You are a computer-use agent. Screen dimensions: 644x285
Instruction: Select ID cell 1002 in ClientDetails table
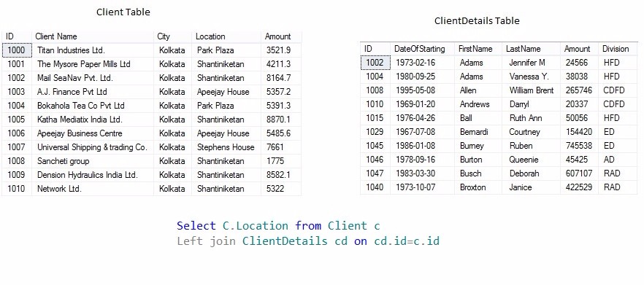pyautogui.click(x=375, y=63)
